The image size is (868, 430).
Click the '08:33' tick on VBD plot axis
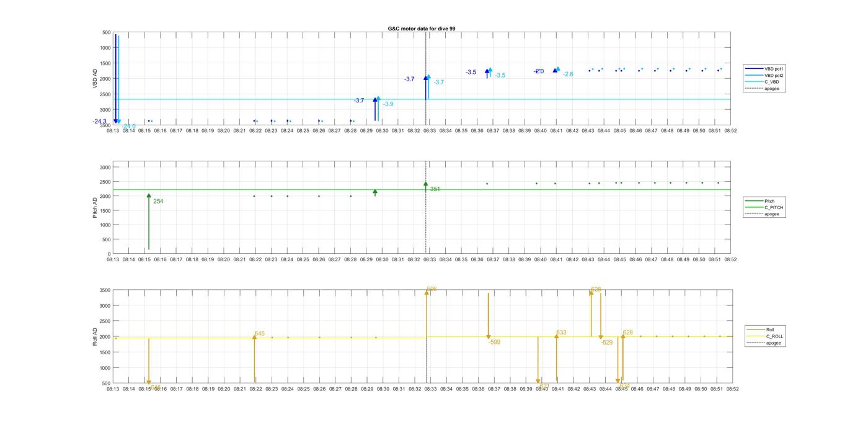(x=430, y=131)
